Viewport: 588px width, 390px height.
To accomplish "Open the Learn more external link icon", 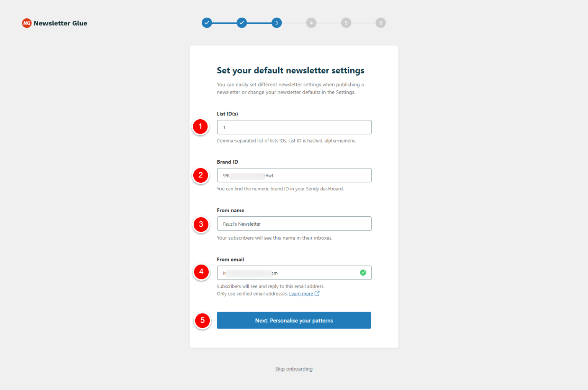I will point(317,293).
